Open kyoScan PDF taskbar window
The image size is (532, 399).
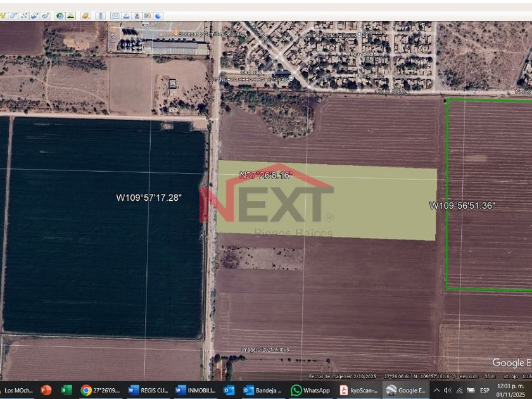[358, 390]
